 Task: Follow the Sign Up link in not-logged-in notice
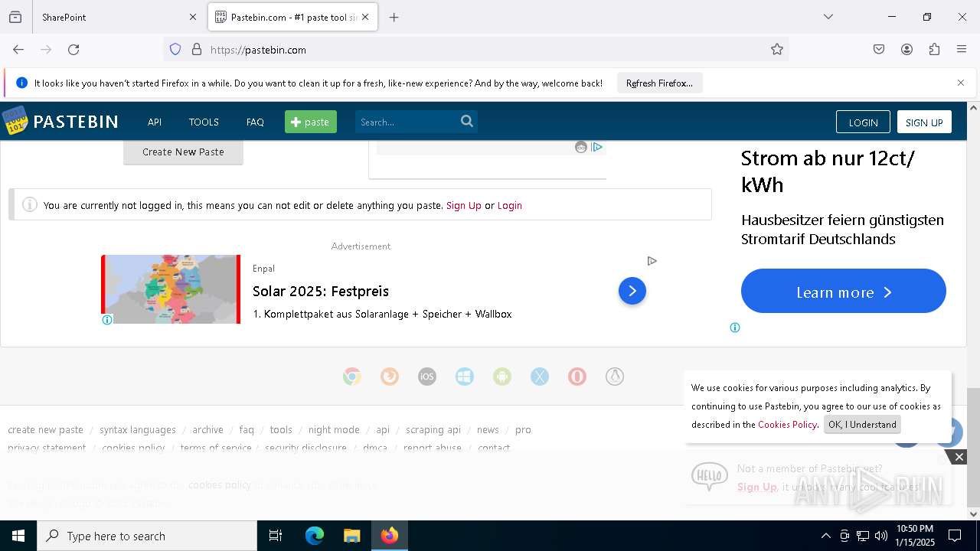pyautogui.click(x=464, y=205)
